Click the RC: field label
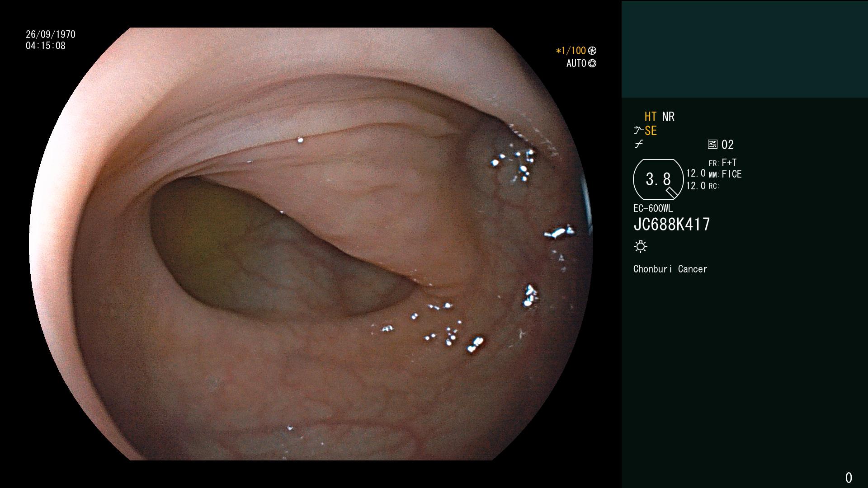Image resolution: width=868 pixels, height=488 pixels. click(714, 186)
